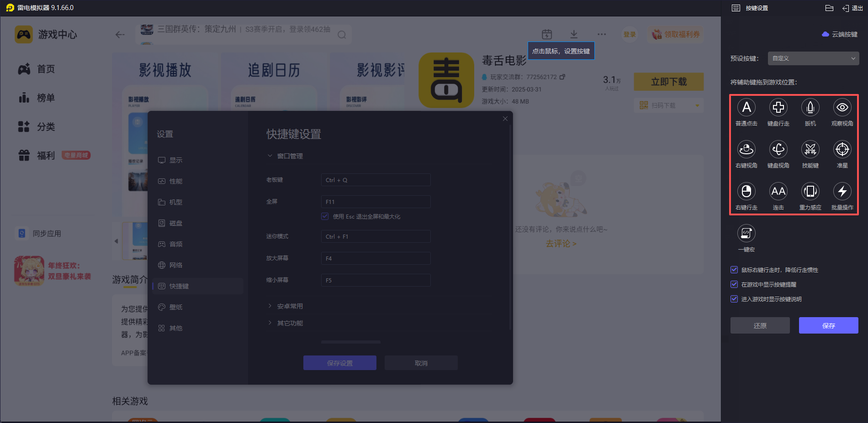Close the settings dialog with X
The image size is (868, 423).
coord(505,119)
